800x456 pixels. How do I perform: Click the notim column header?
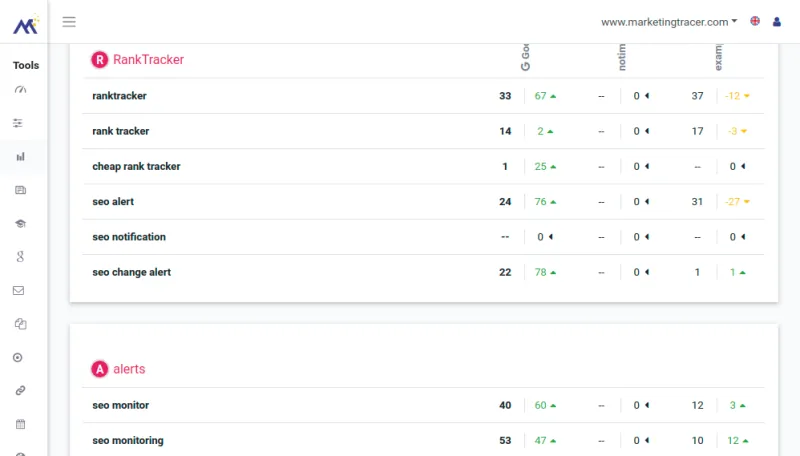click(621, 57)
